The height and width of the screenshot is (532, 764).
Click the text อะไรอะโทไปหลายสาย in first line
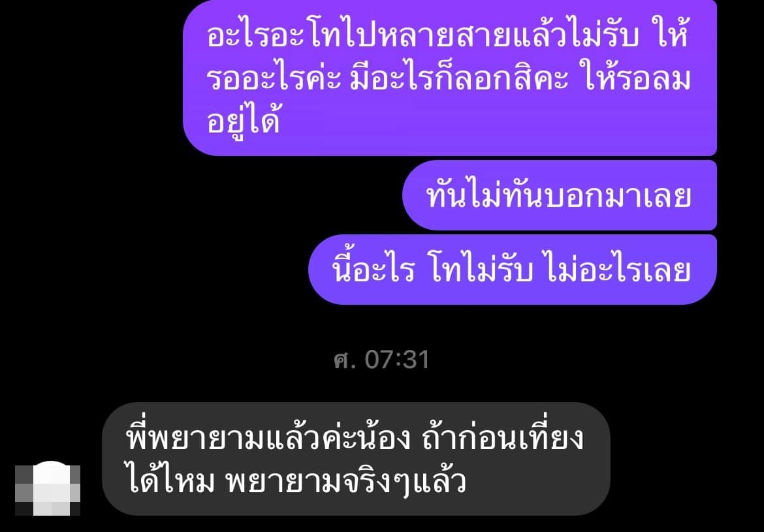click(x=360, y=38)
